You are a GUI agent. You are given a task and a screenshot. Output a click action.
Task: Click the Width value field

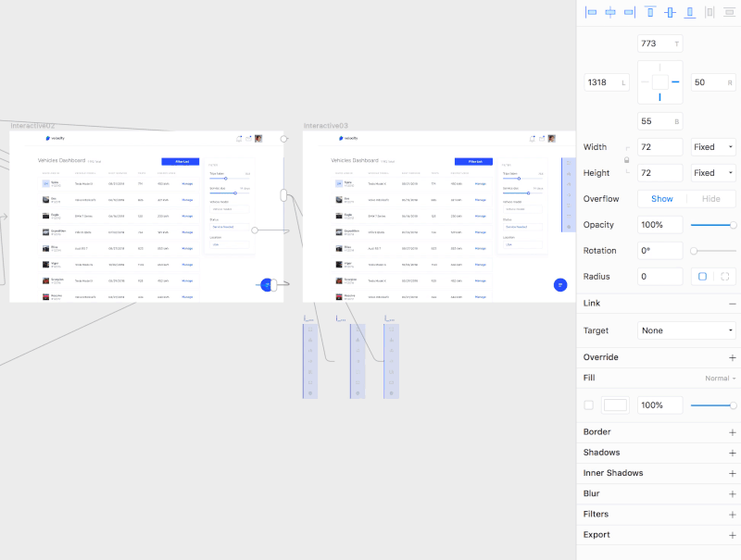pos(659,147)
